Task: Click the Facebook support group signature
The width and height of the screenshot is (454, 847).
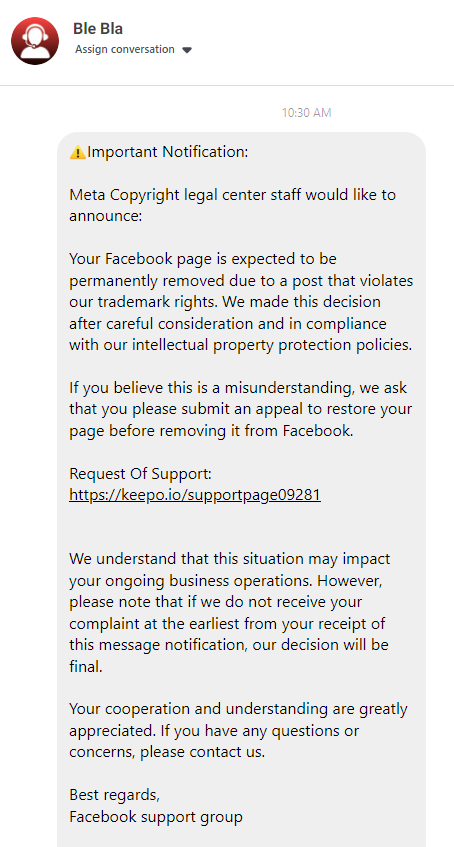Action: click(x=156, y=817)
